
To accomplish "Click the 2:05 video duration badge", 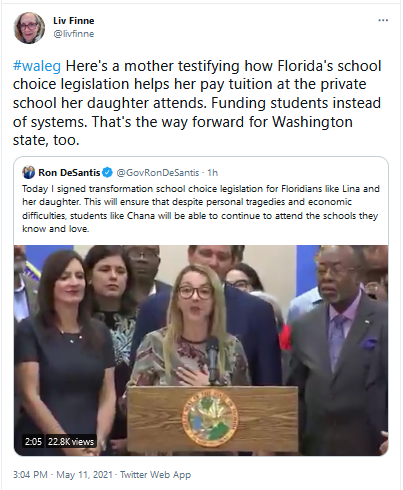I will click(x=33, y=442).
